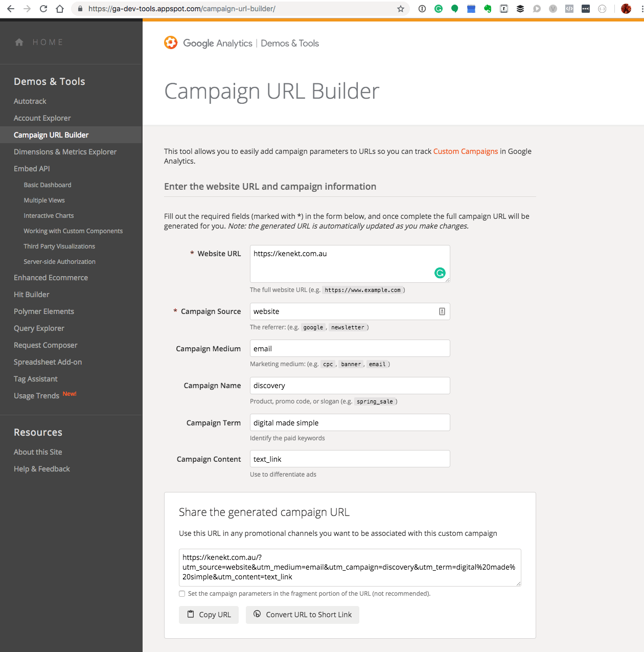
Task: Click the Campaign Name field containing discovery
Action: 350,386
